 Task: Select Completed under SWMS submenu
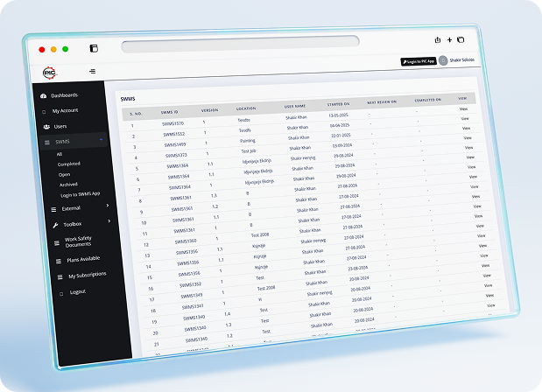(x=69, y=164)
